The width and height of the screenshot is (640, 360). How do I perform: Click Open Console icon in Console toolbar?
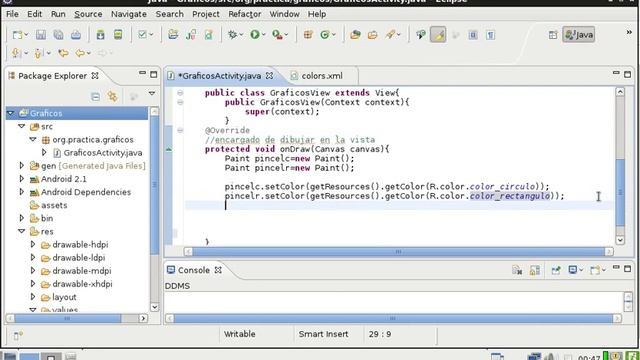click(595, 270)
